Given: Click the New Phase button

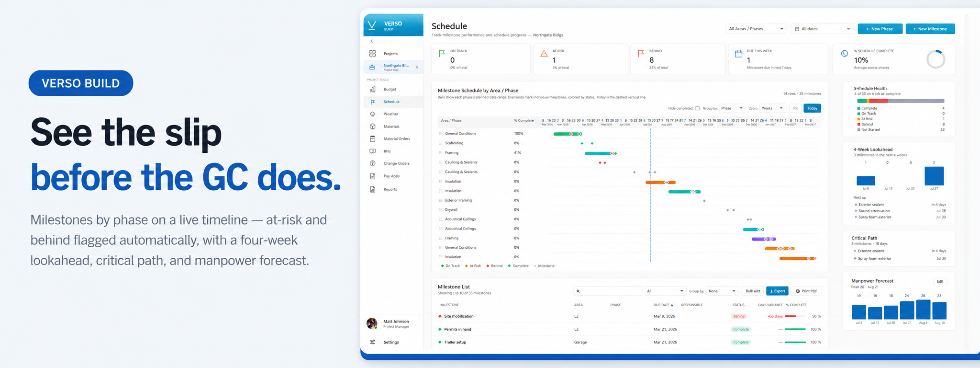Looking at the screenshot, I should pos(880,29).
